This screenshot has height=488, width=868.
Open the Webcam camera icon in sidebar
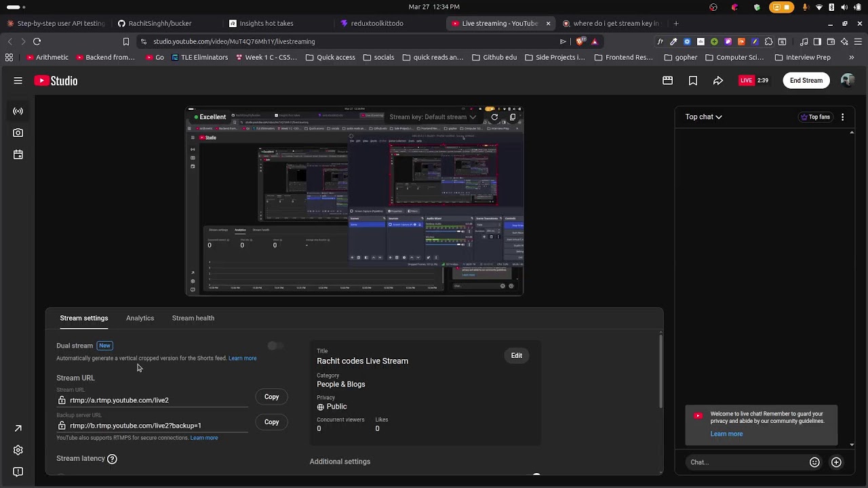(18, 133)
